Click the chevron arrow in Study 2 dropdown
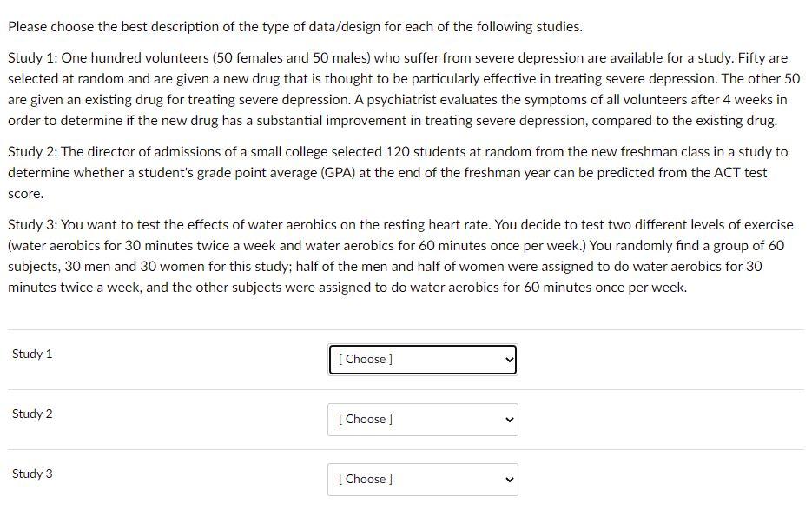Screen dimensions: 812x517 click(x=510, y=420)
